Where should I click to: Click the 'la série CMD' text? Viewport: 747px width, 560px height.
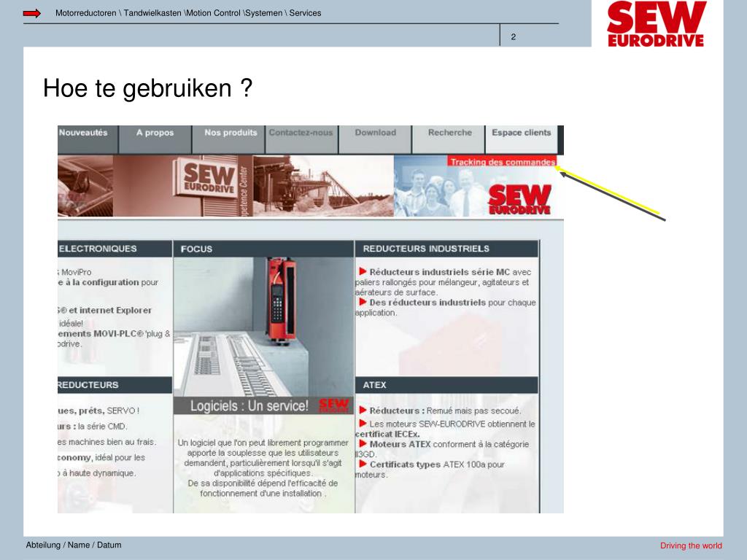click(102, 426)
